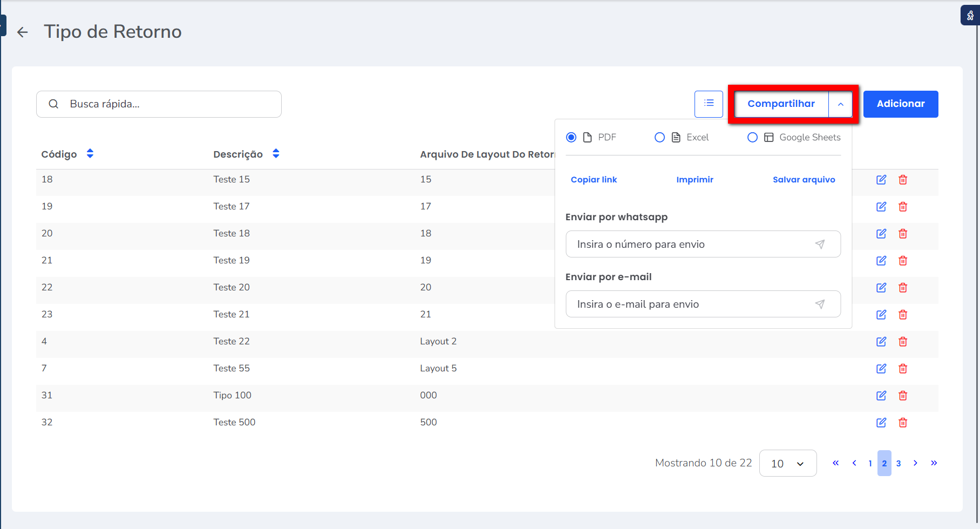This screenshot has height=529, width=980.
Task: Go to page 3
Action: click(899, 463)
